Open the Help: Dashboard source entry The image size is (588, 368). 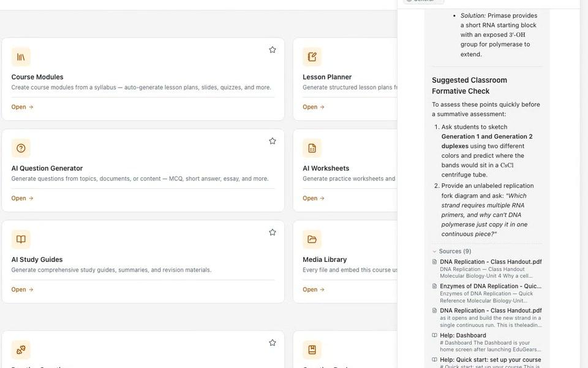487,342
